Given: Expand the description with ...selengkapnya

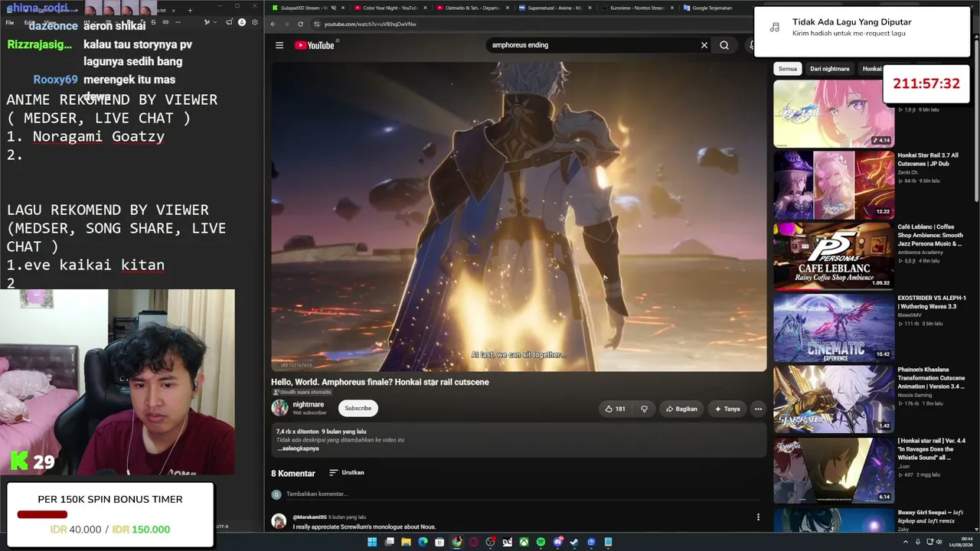Looking at the screenshot, I should click(298, 448).
